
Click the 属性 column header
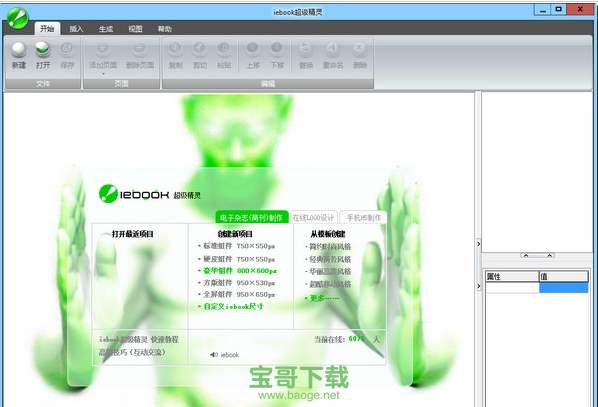[512, 277]
